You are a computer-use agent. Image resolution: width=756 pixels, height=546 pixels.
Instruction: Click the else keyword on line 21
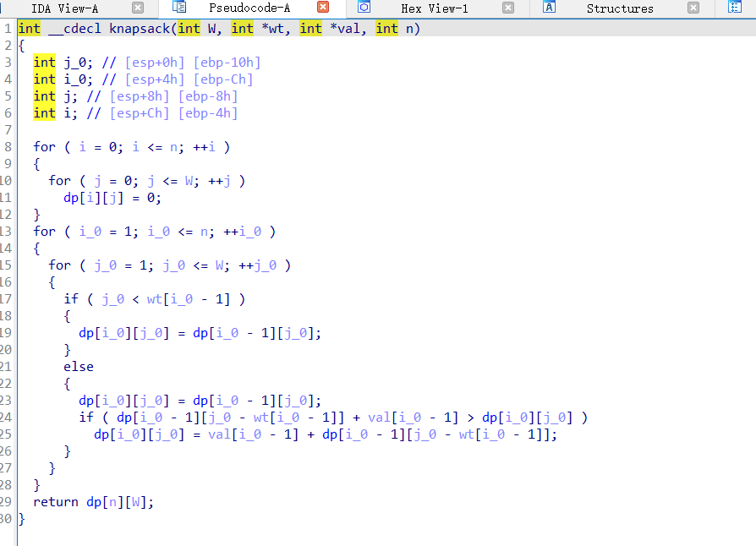coord(78,367)
